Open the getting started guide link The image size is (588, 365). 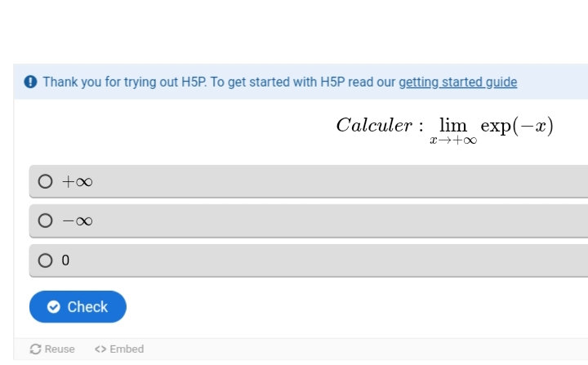(457, 82)
